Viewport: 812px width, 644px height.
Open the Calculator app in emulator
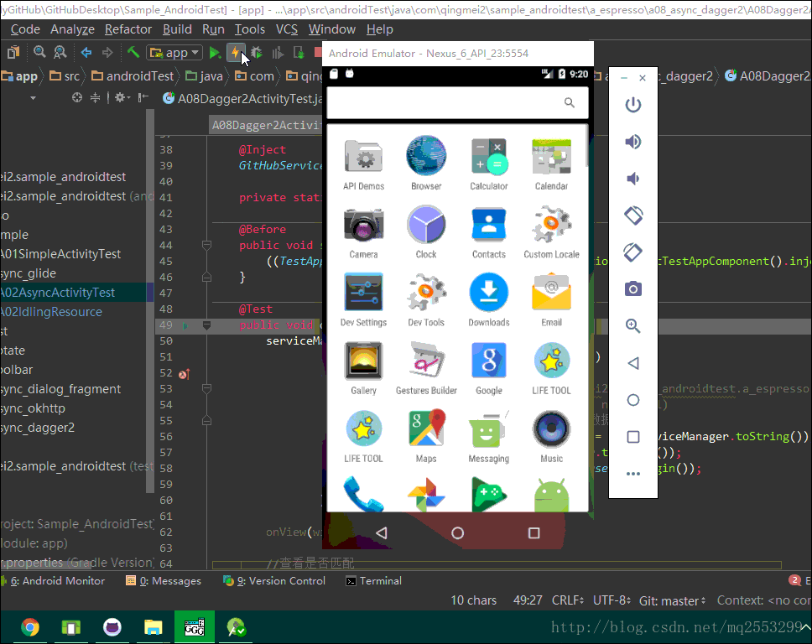(489, 164)
